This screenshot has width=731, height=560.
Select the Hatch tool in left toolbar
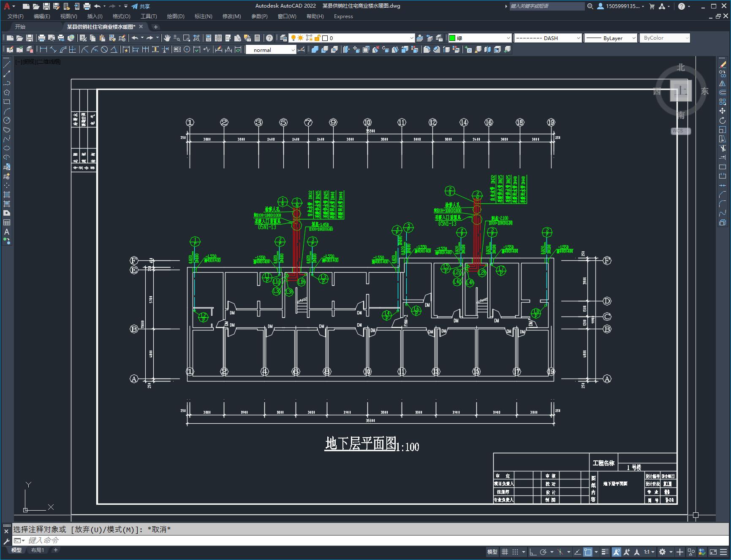pyautogui.click(x=7, y=195)
